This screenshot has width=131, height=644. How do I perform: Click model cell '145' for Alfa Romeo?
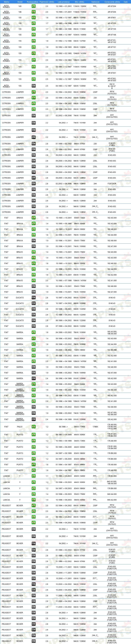[20, 6]
